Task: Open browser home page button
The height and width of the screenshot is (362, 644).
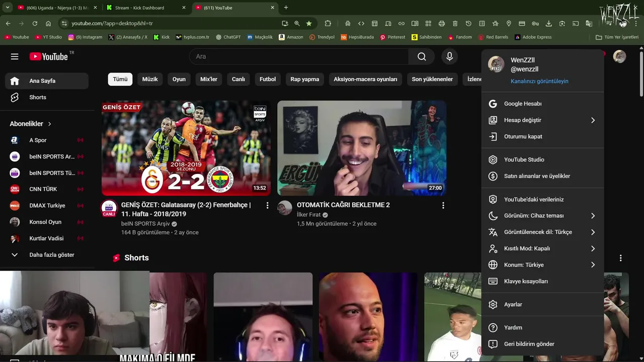Action: (x=48, y=23)
